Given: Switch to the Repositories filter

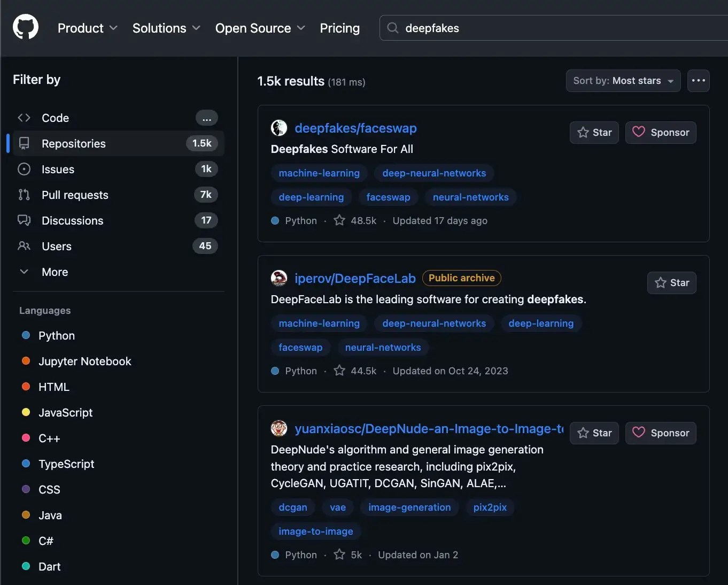Looking at the screenshot, I should pos(74,143).
